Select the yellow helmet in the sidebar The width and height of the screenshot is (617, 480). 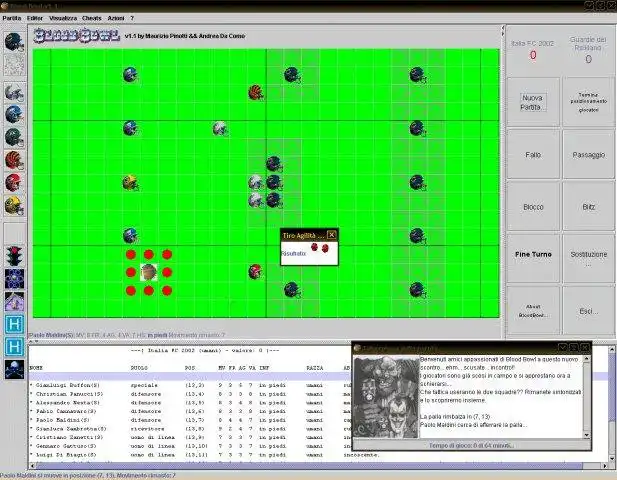coord(15,206)
